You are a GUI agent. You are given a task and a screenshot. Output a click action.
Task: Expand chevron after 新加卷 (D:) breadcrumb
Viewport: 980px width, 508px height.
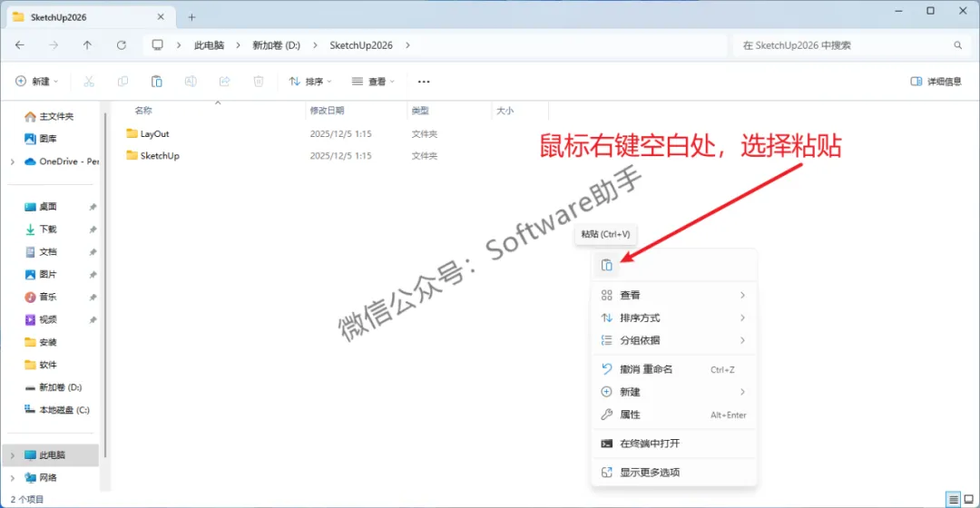[315, 45]
